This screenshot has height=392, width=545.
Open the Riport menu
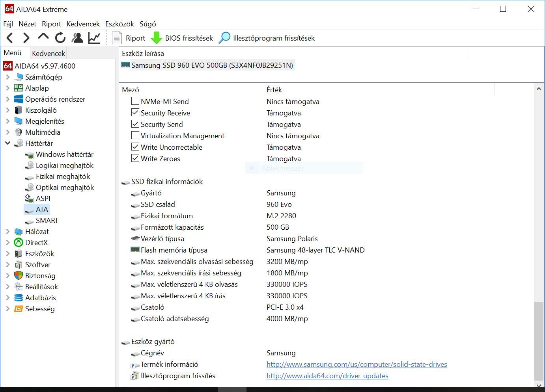pos(51,24)
